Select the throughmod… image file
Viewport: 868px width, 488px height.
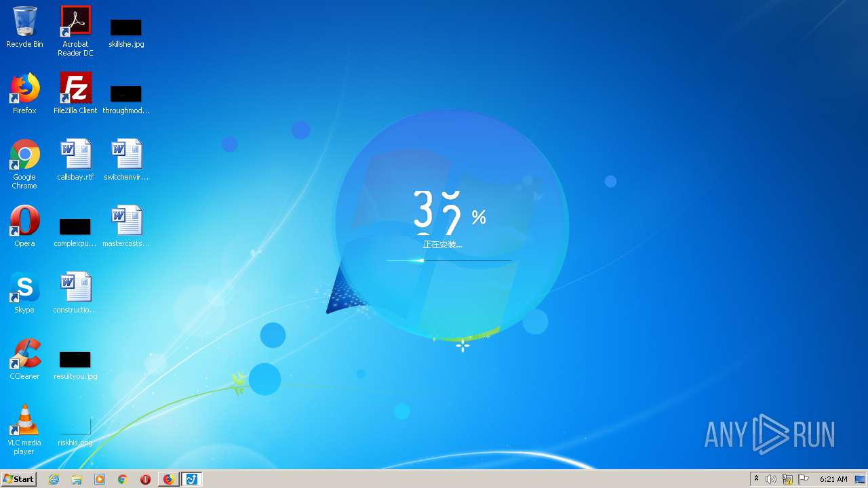[x=126, y=99]
